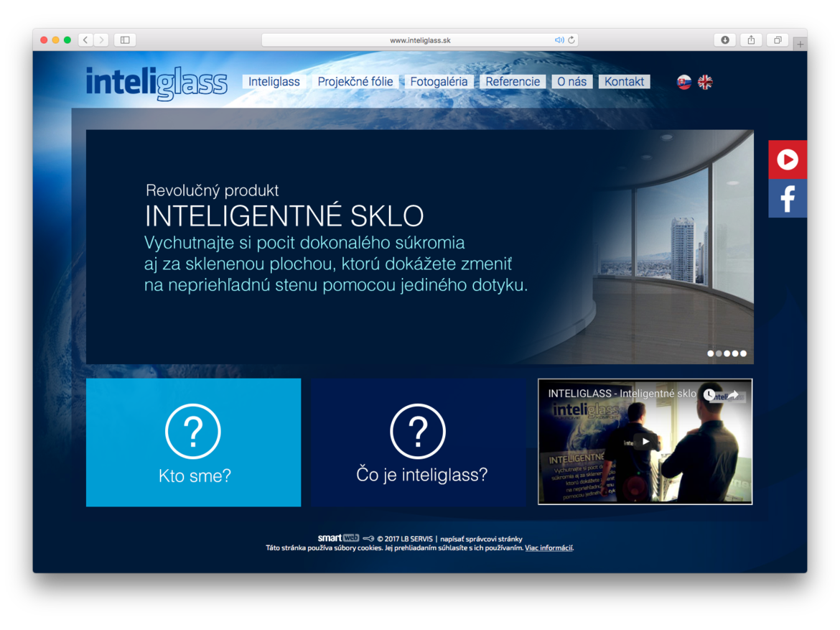
Task: Click the Viac informácií cookie link
Action: [x=549, y=548]
